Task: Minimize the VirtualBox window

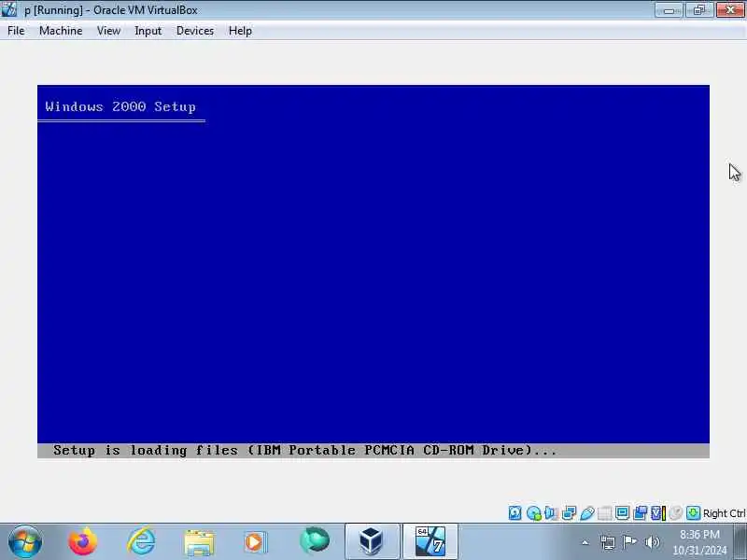Action: coord(669,10)
